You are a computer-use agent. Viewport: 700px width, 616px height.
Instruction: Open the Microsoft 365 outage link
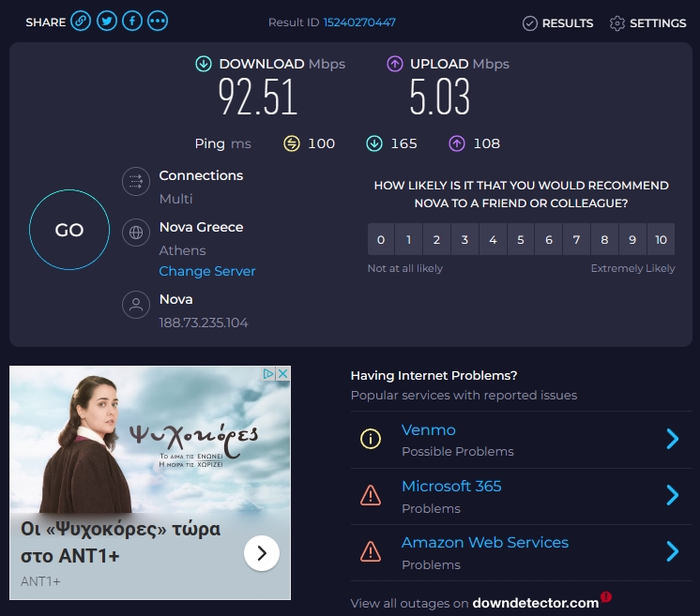pos(451,487)
